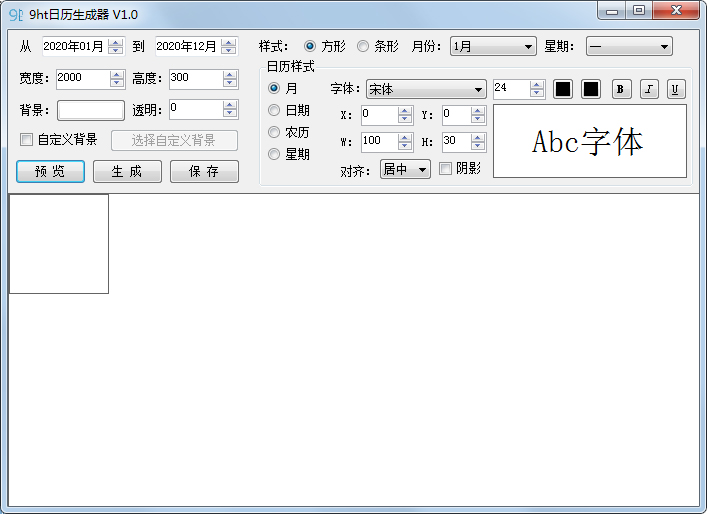707x514 pixels.
Task: Open the 月份 dropdown showing 1月
Action: pos(493,46)
